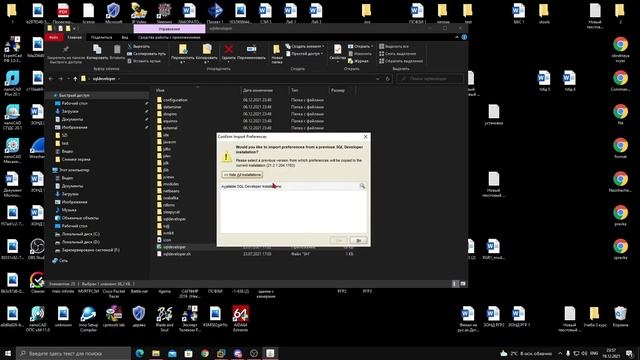Select Local Disk (D:) in navigation pane
This screenshot has width=640, height=360.
click(80, 242)
